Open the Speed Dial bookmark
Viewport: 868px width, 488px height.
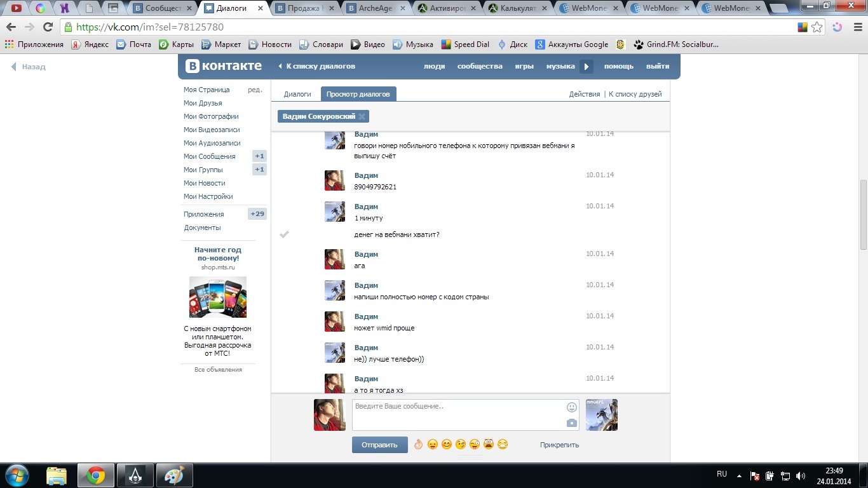click(x=466, y=44)
